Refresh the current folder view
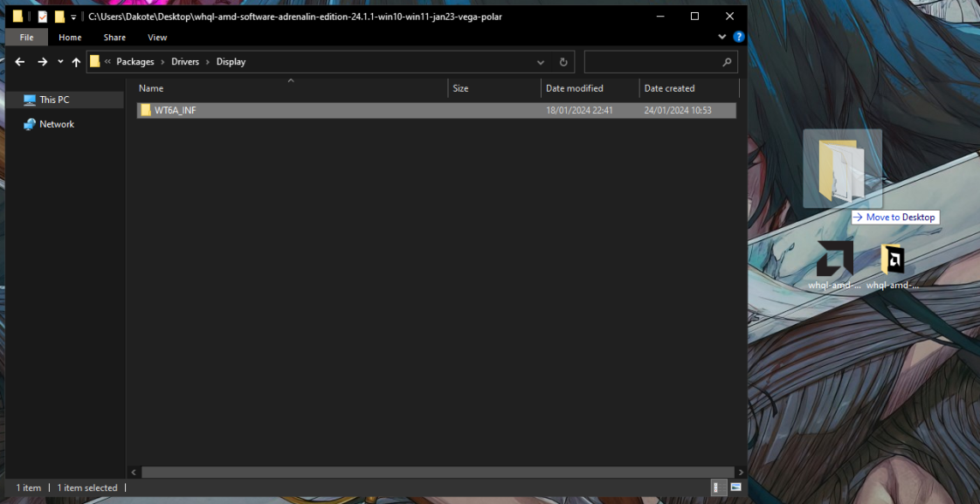 click(563, 62)
